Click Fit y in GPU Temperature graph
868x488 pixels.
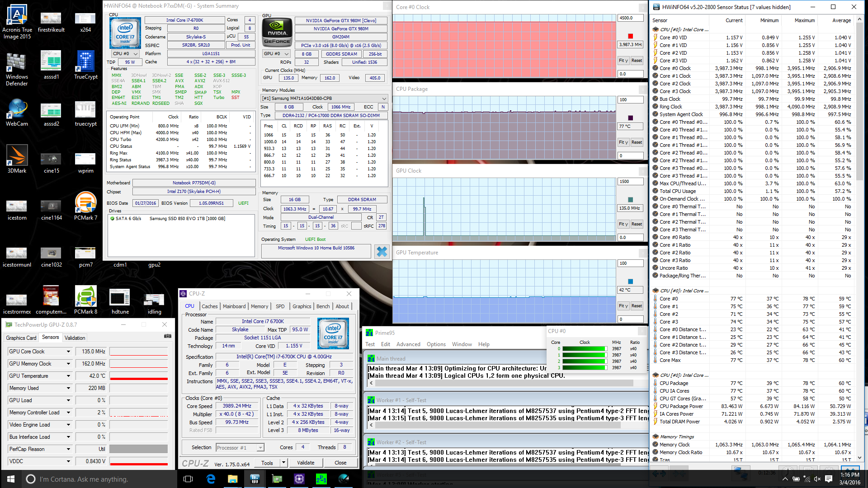pyautogui.click(x=623, y=306)
